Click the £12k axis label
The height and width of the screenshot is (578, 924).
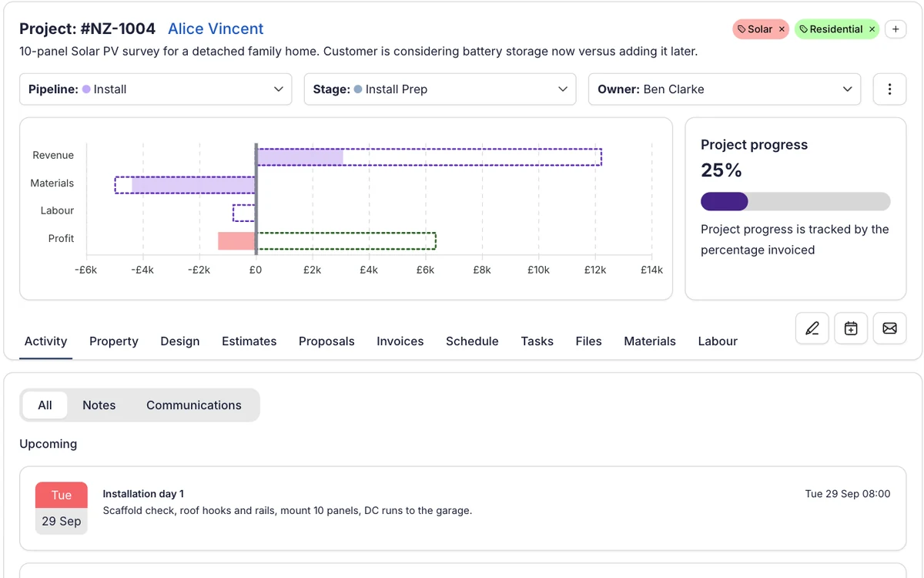coord(595,270)
